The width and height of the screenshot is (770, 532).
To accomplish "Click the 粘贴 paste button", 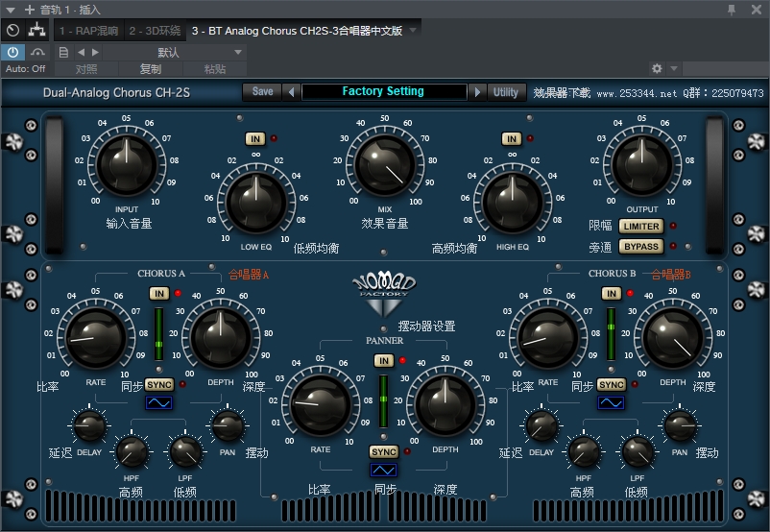I will pos(215,69).
